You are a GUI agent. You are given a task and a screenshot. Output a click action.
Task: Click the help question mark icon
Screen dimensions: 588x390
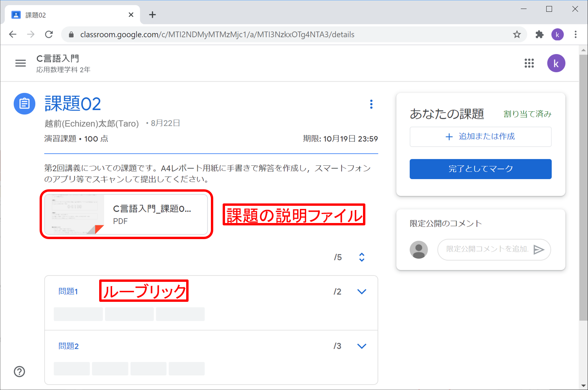pos(19,371)
